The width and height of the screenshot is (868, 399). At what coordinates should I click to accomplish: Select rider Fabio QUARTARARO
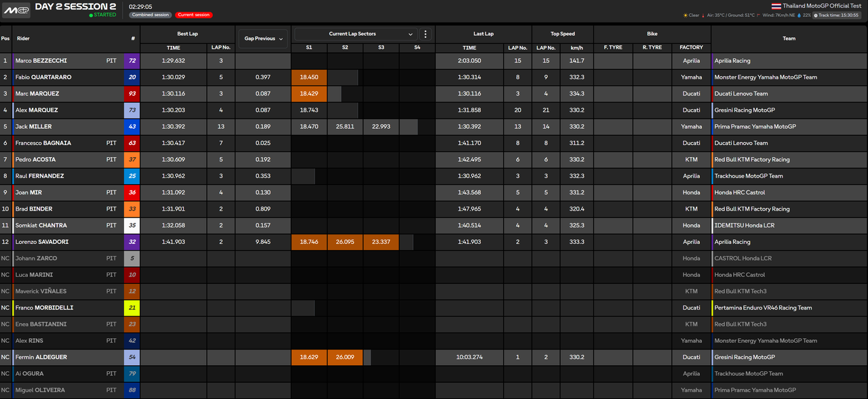click(x=43, y=77)
